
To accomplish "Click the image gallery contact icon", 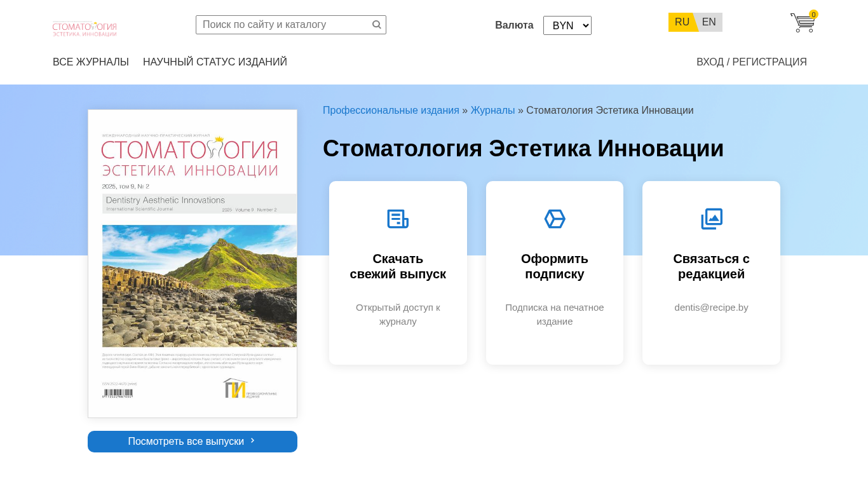I will click(x=712, y=219).
